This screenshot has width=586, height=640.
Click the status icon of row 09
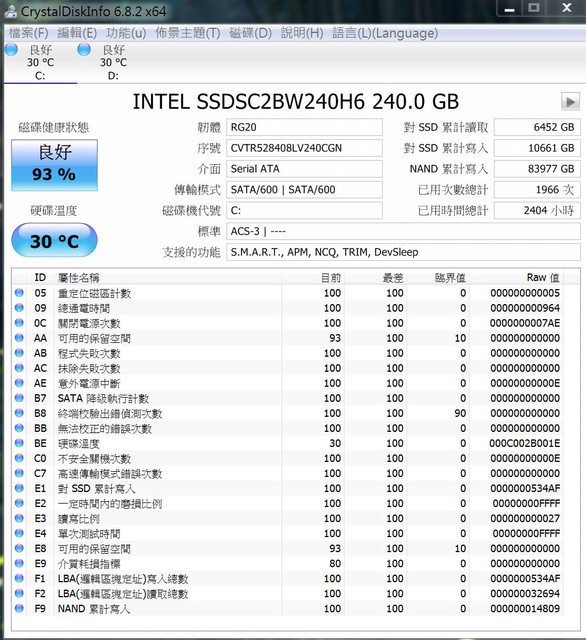(x=19, y=308)
